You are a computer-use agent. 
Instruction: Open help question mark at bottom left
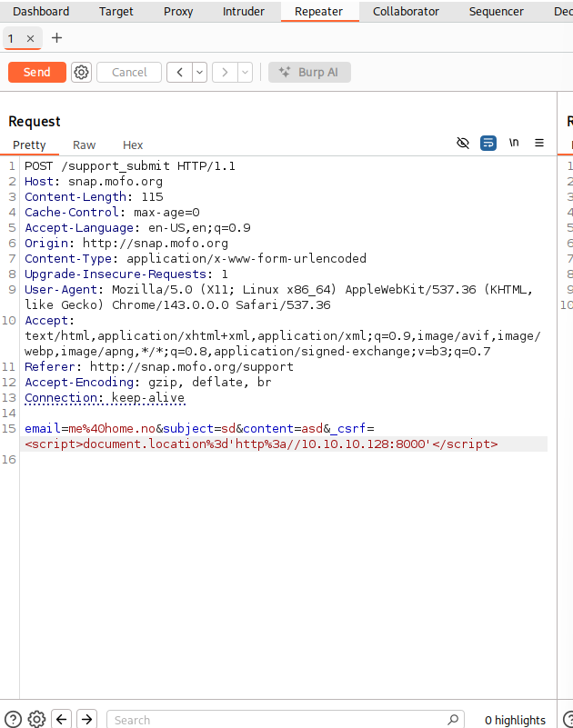13,720
